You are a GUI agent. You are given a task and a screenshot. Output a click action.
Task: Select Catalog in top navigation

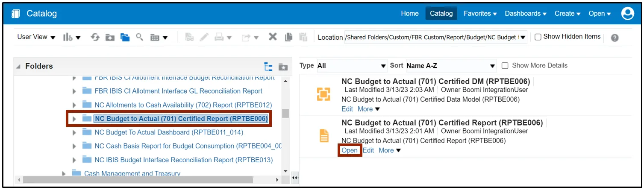point(441,14)
